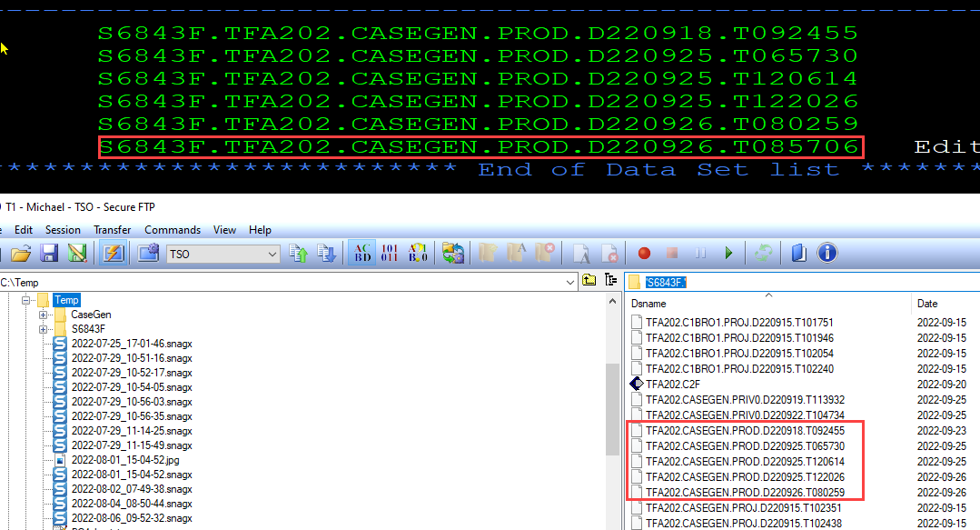Click the green play arrow button
Viewport: 980px width, 530px height.
pos(728,254)
